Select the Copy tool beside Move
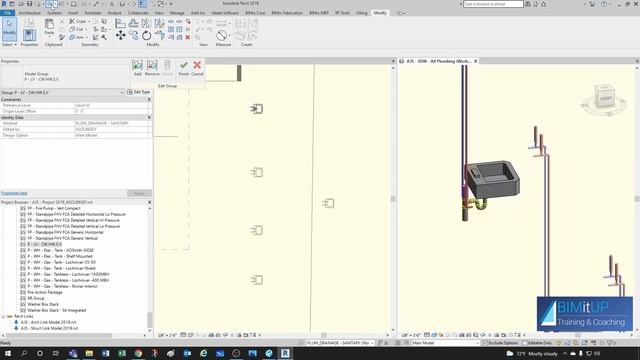640x360 pixels. (x=133, y=36)
